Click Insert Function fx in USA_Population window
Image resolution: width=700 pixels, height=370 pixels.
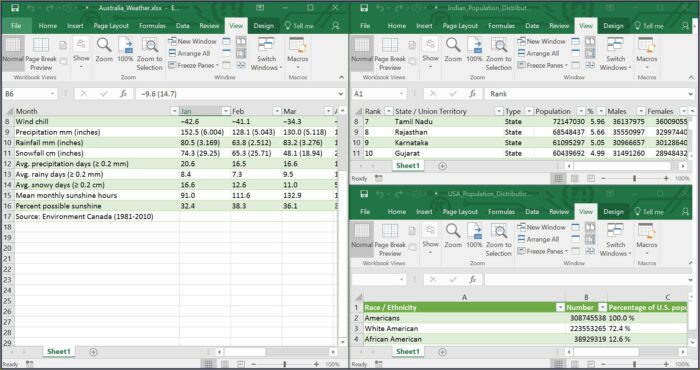point(473,280)
